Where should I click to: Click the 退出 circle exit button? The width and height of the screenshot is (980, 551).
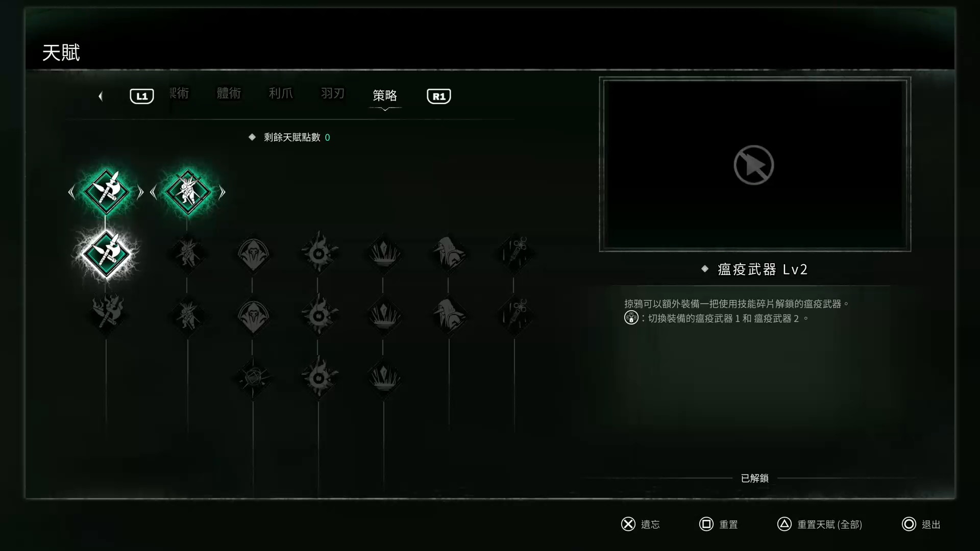pyautogui.click(x=921, y=524)
